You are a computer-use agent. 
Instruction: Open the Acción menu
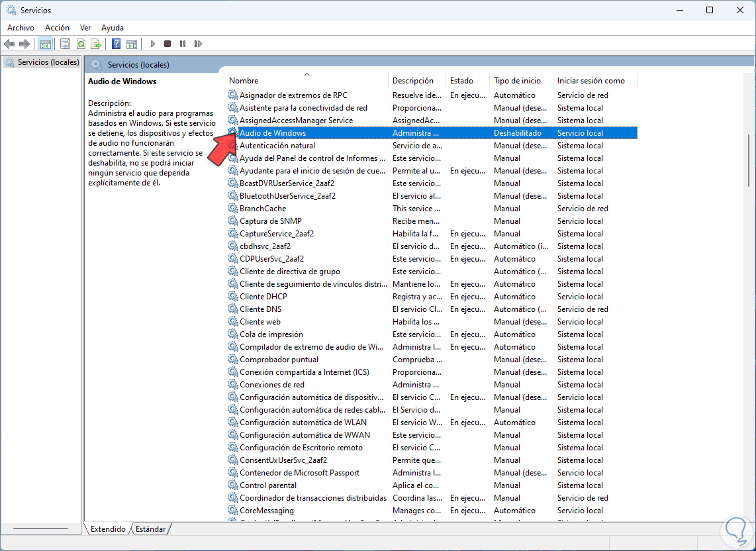click(x=58, y=28)
